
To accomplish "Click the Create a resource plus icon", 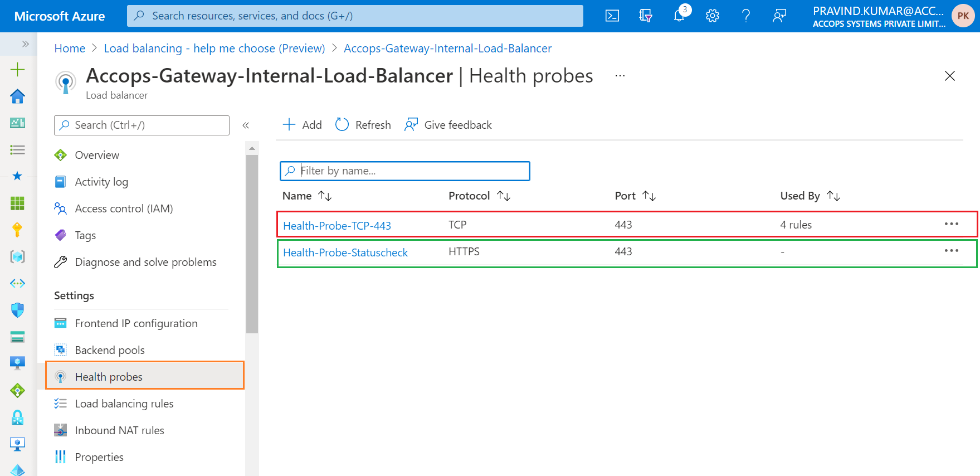I will 17,69.
